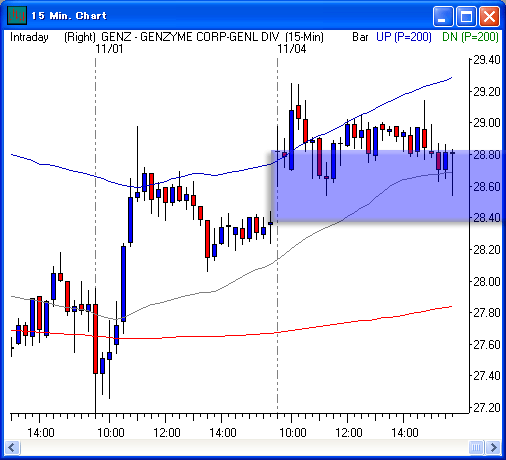The width and height of the screenshot is (506, 460).
Task: Click the (Right) scale label
Action: coord(80,37)
